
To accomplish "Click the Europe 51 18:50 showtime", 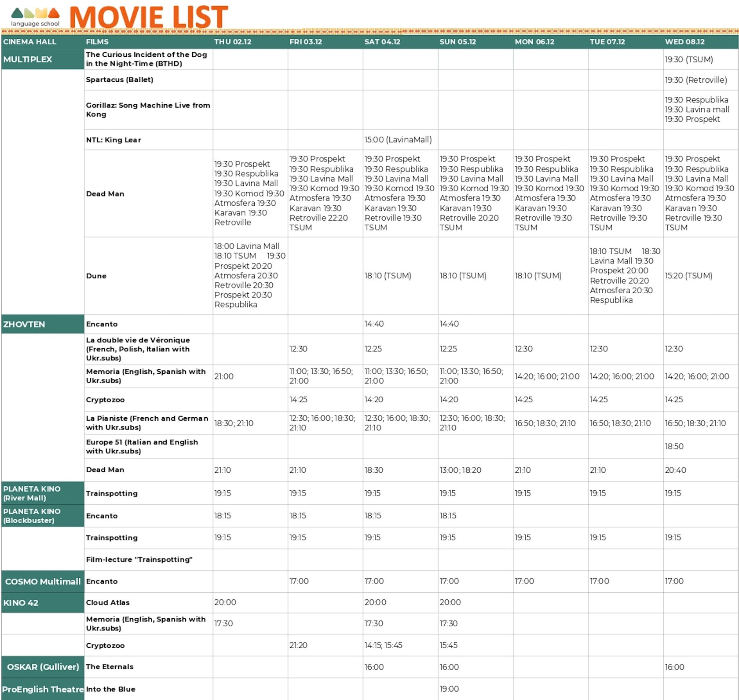I will [x=674, y=446].
